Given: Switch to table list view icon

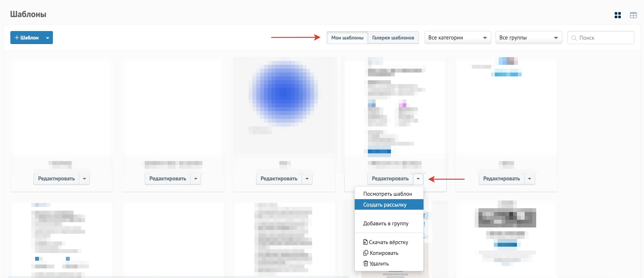Looking at the screenshot, I should (x=633, y=15).
